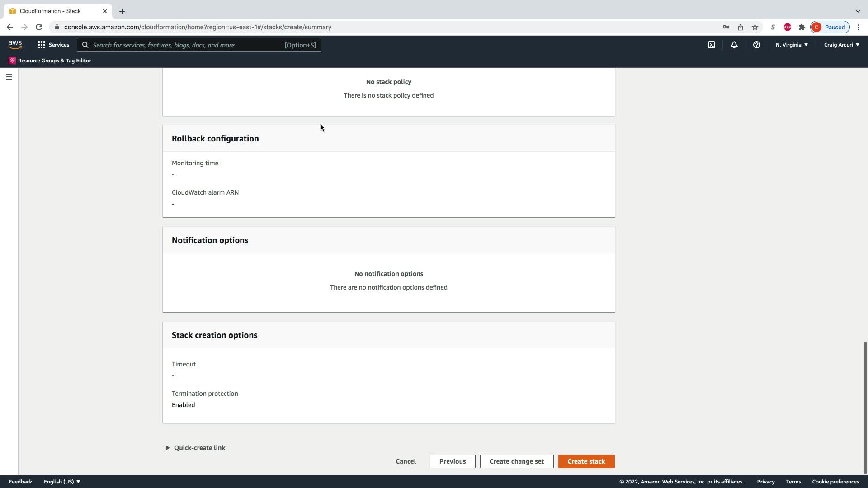Click the AWS logo home icon

(15, 44)
